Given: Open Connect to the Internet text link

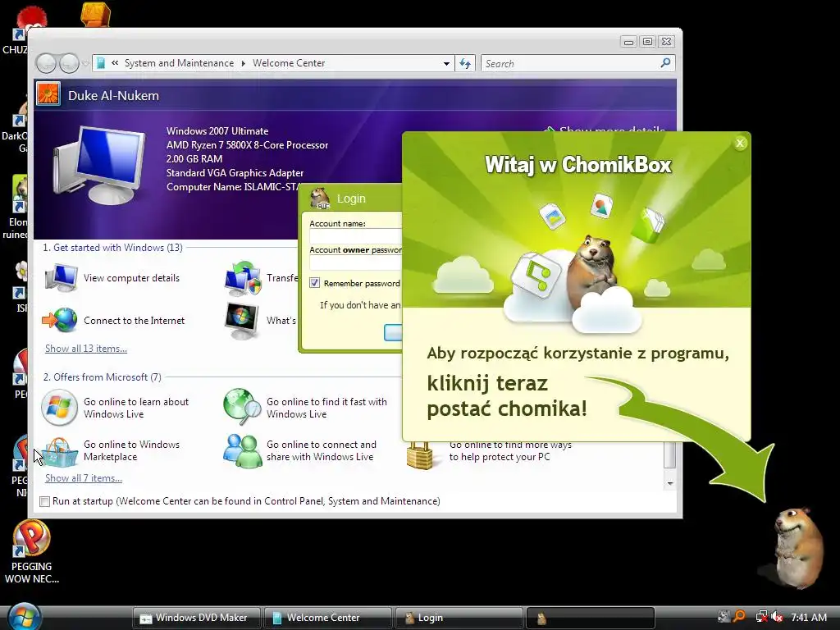Looking at the screenshot, I should [134, 321].
